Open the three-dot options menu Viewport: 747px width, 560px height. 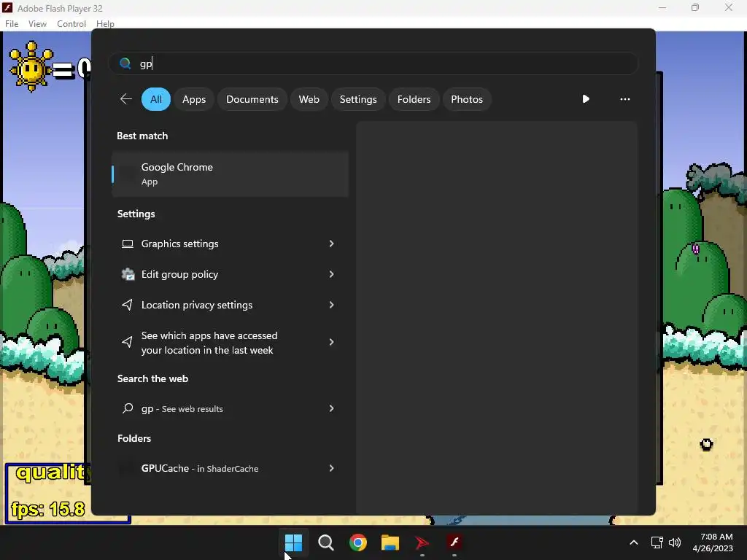(625, 99)
